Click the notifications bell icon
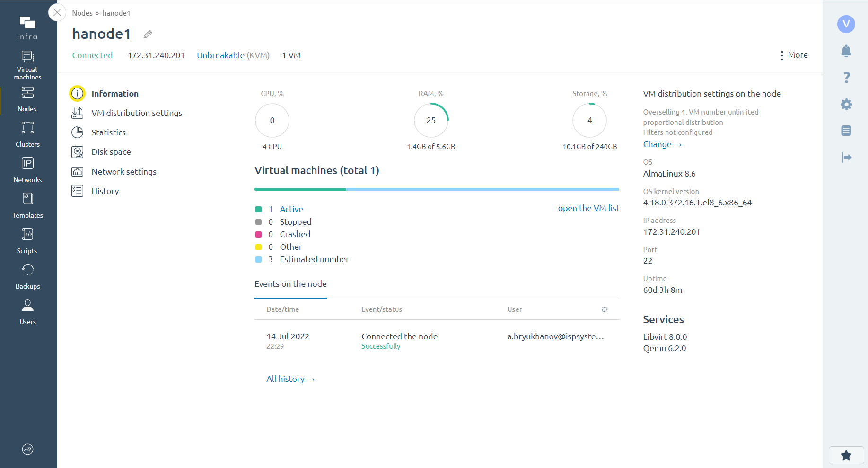Image resolution: width=868 pixels, height=468 pixels. (846, 51)
